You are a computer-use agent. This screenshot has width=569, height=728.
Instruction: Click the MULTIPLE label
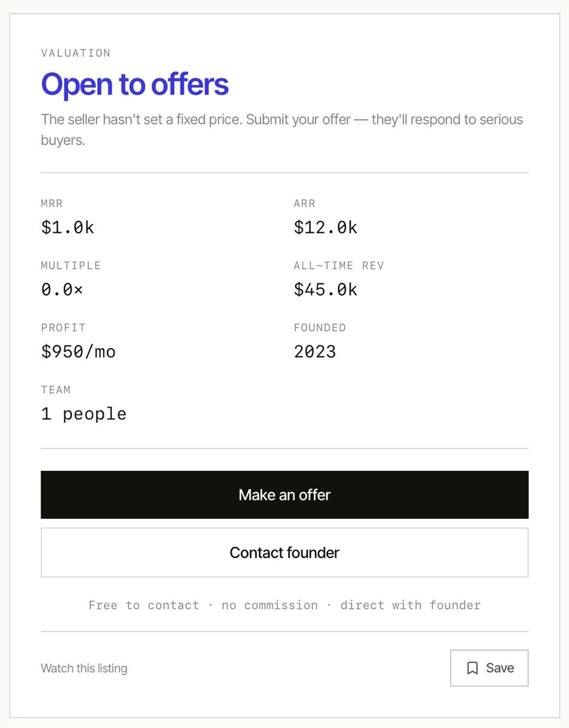click(71, 266)
